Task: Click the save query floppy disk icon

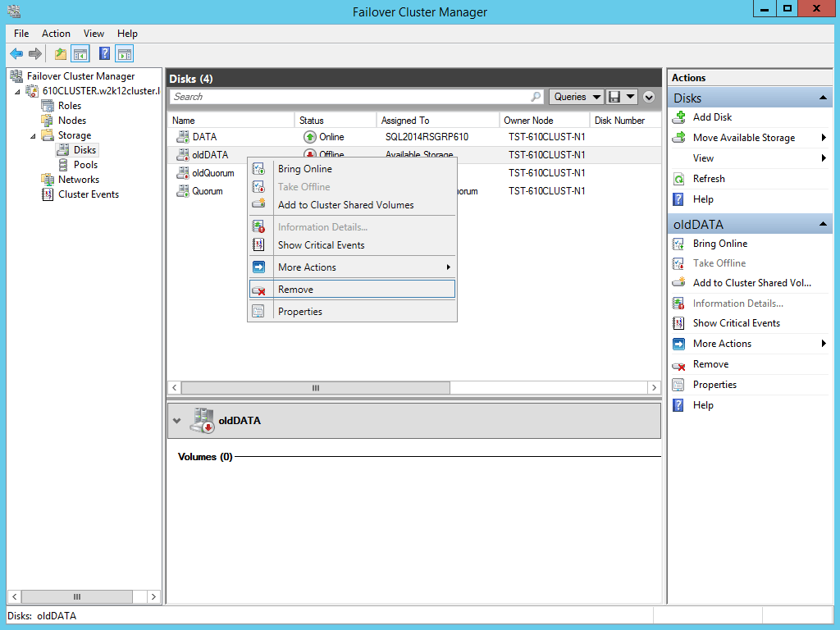Action: tap(614, 96)
